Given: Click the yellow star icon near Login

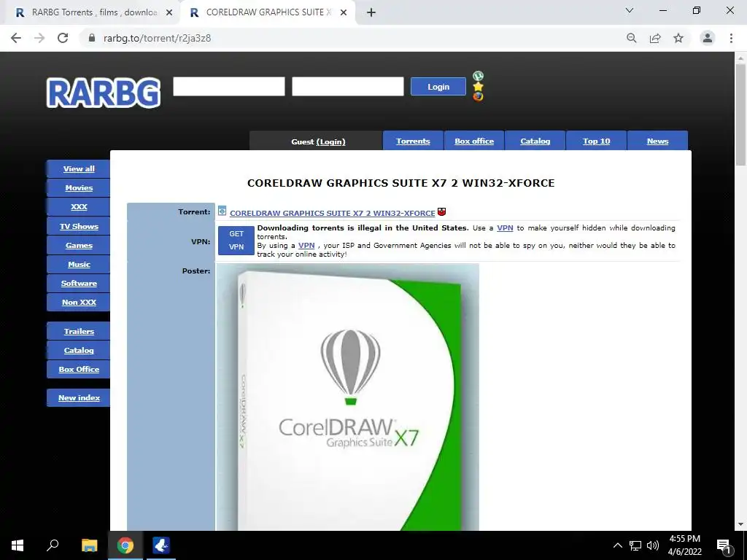Looking at the screenshot, I should (478, 87).
